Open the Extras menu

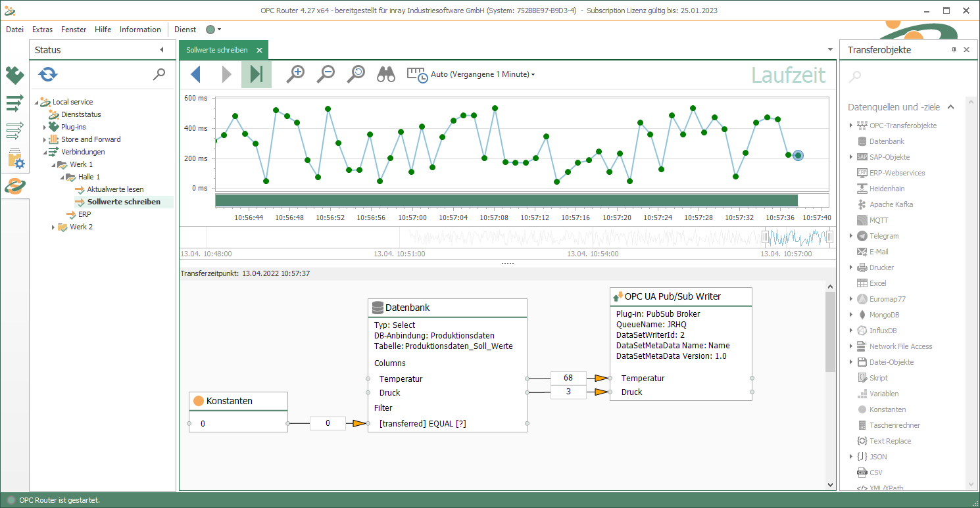coord(42,30)
